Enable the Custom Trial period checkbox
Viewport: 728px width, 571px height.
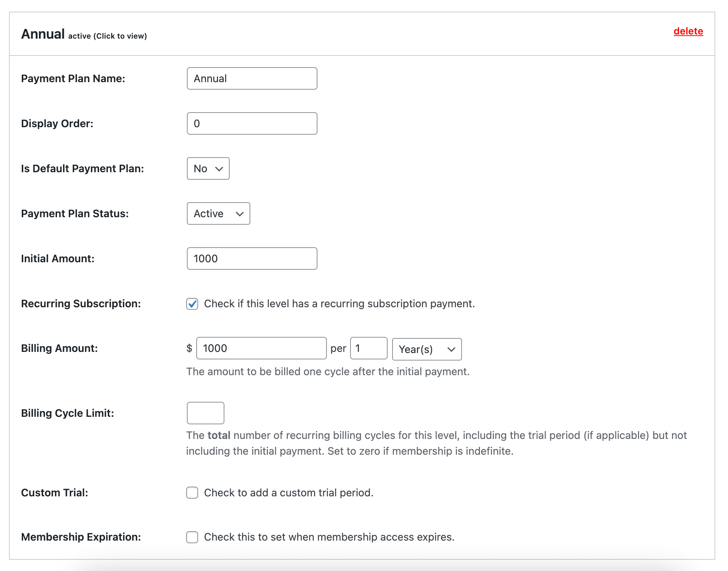coord(193,492)
